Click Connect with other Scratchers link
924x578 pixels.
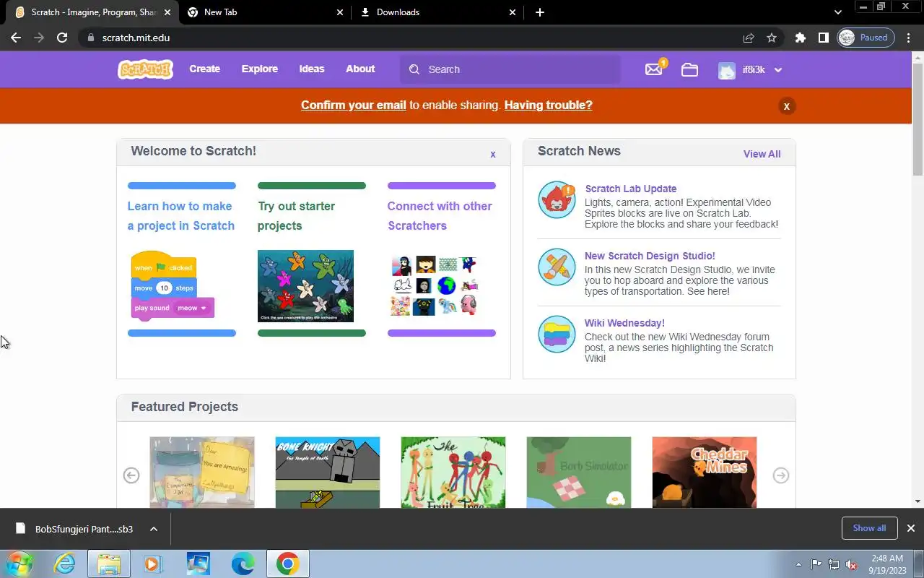[440, 216]
